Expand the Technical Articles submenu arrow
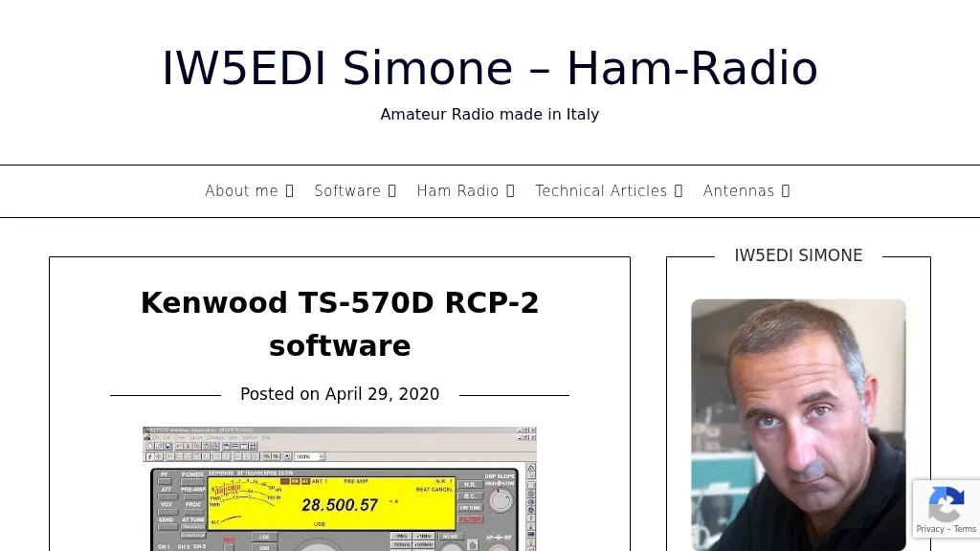Viewport: 980px width, 551px height. coord(679,191)
